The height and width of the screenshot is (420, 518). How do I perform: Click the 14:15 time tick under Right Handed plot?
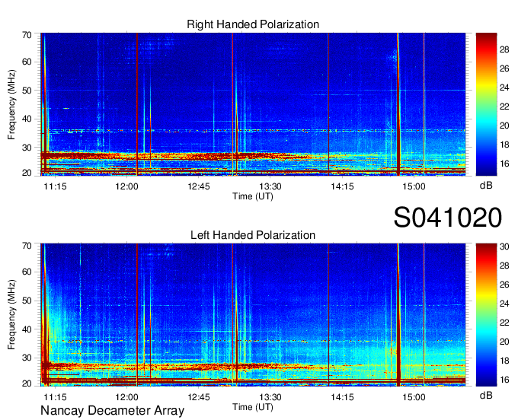pos(342,186)
